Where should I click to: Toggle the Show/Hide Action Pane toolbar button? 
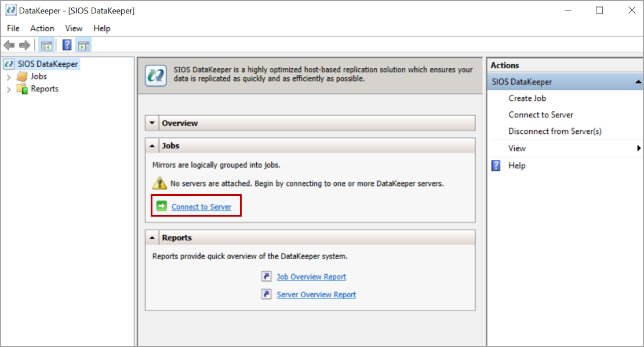pyautogui.click(x=83, y=45)
